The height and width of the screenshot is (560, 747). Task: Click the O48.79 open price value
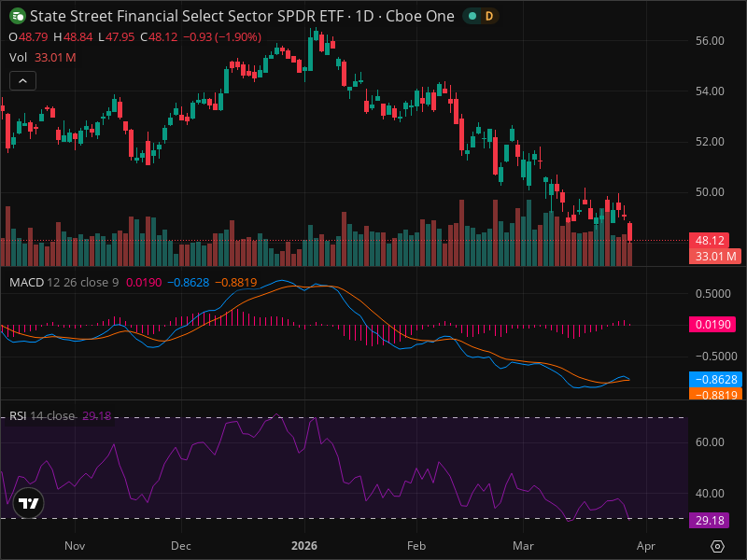[29, 37]
